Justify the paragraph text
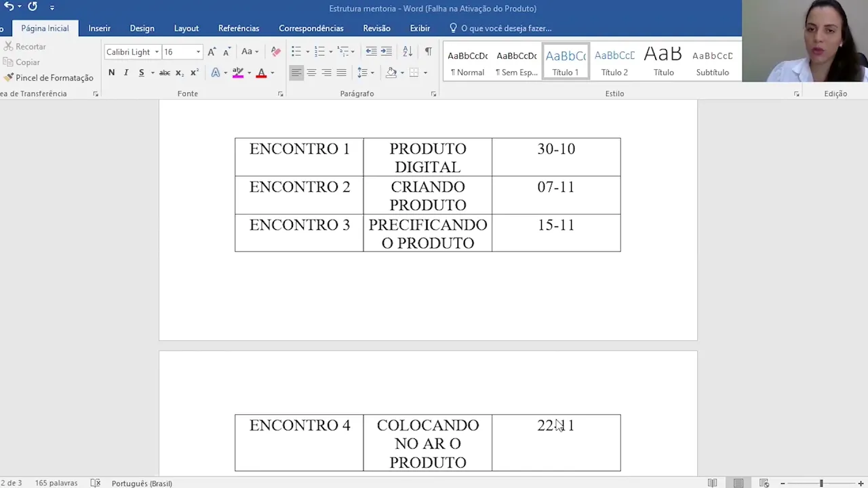The image size is (868, 488). pyautogui.click(x=341, y=73)
